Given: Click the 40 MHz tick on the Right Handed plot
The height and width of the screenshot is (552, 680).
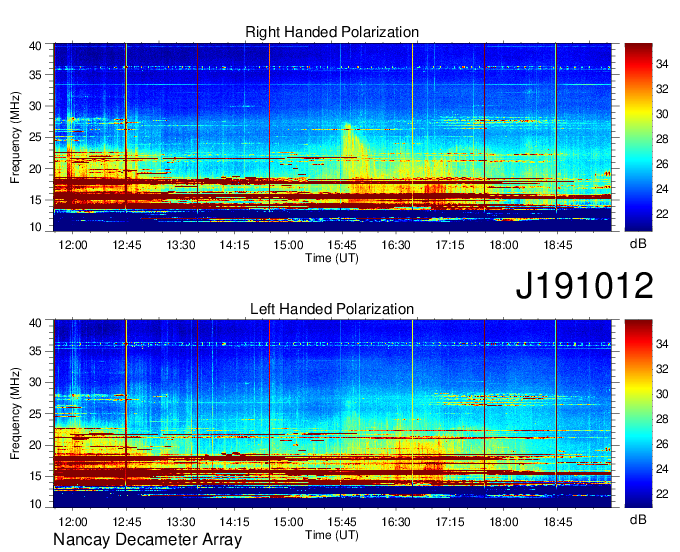Looking at the screenshot, I should click(36, 46).
